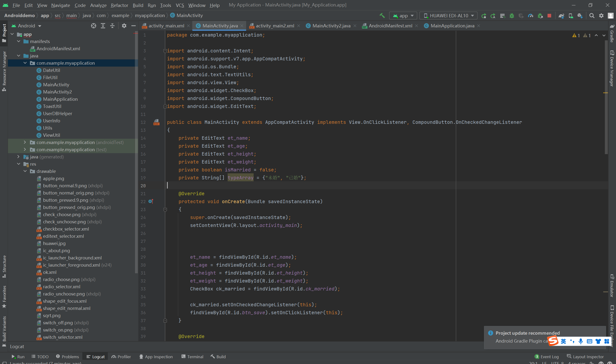
Task: Switch to the MainActivity2.java tab
Action: click(331, 26)
